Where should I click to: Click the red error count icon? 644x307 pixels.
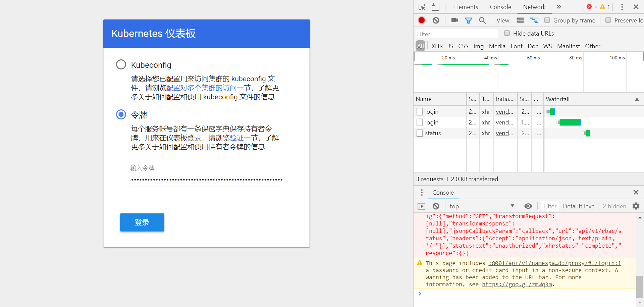(589, 7)
